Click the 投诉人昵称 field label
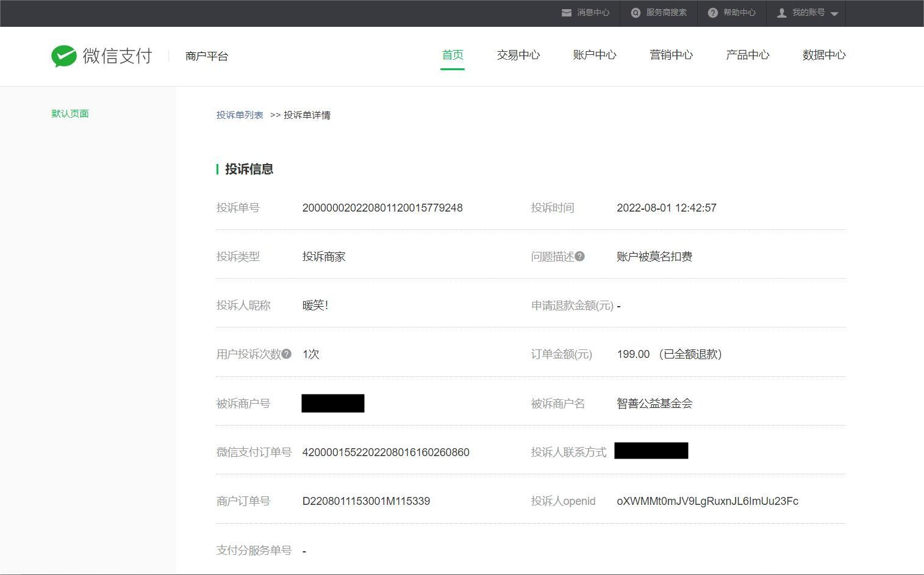The width and height of the screenshot is (924, 575). point(243,305)
